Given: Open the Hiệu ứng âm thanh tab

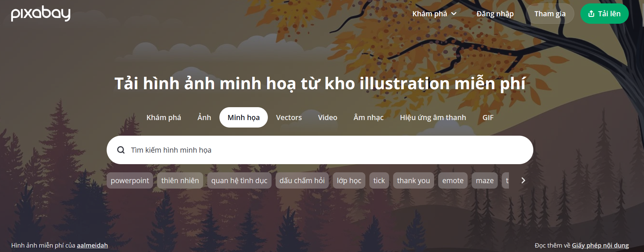Looking at the screenshot, I should pyautogui.click(x=433, y=117).
